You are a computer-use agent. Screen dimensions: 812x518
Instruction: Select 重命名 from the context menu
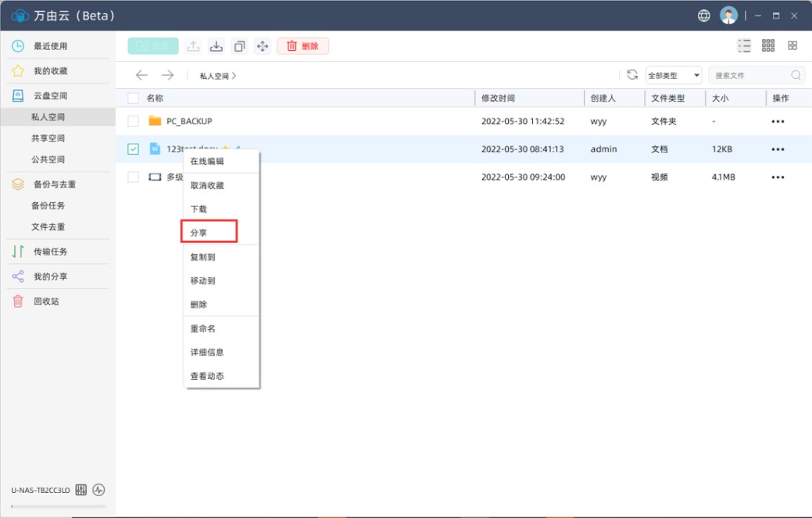203,329
